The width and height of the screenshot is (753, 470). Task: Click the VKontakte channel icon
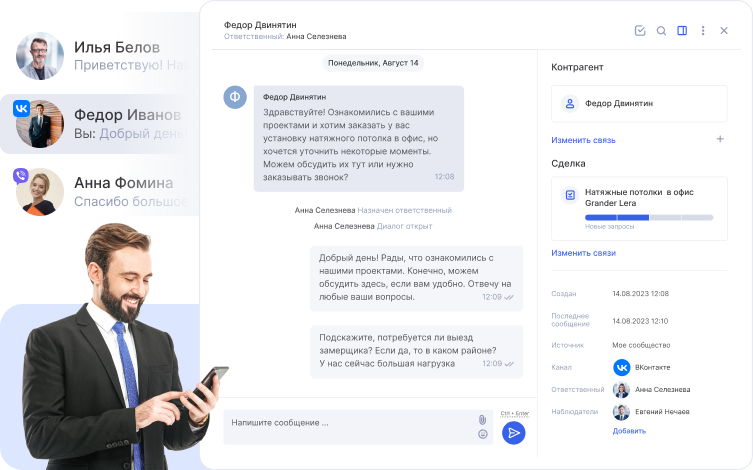point(621,367)
